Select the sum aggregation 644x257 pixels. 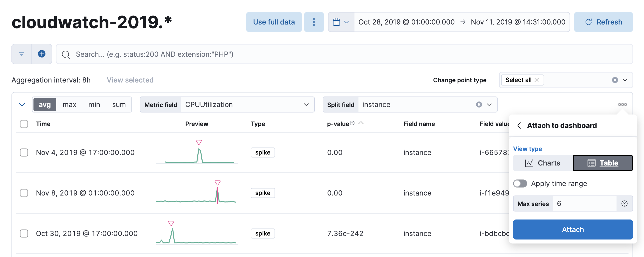[x=119, y=104]
